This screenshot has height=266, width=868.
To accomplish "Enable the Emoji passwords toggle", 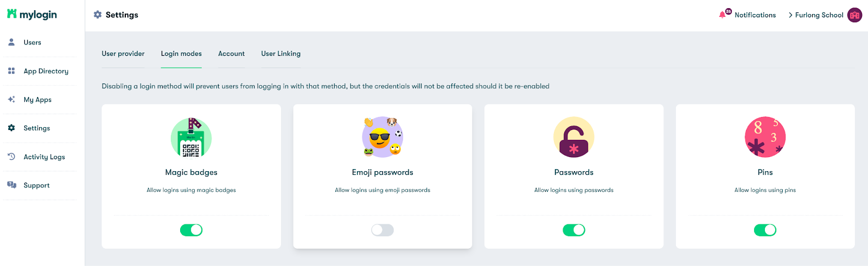I will click(382, 230).
